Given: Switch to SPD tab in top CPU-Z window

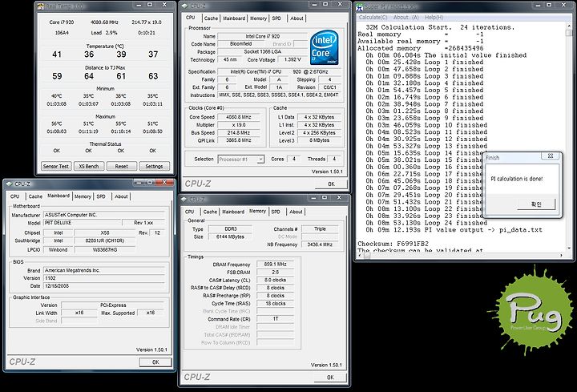Looking at the screenshot, I should 276,18.
